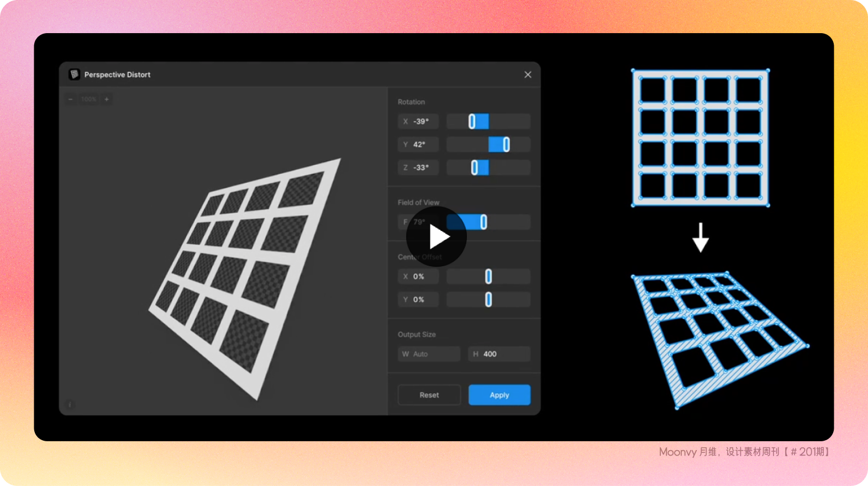Click the Output Size height 400 field
868x486 pixels.
point(499,354)
